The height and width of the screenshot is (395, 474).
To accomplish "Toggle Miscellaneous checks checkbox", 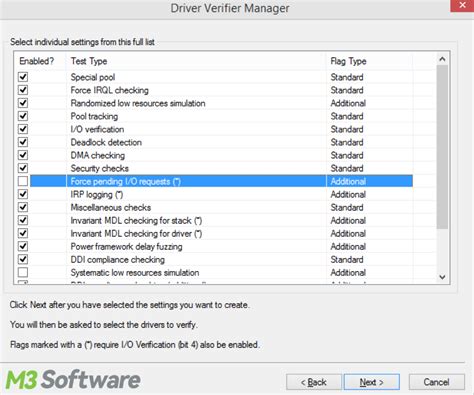I will [23, 207].
